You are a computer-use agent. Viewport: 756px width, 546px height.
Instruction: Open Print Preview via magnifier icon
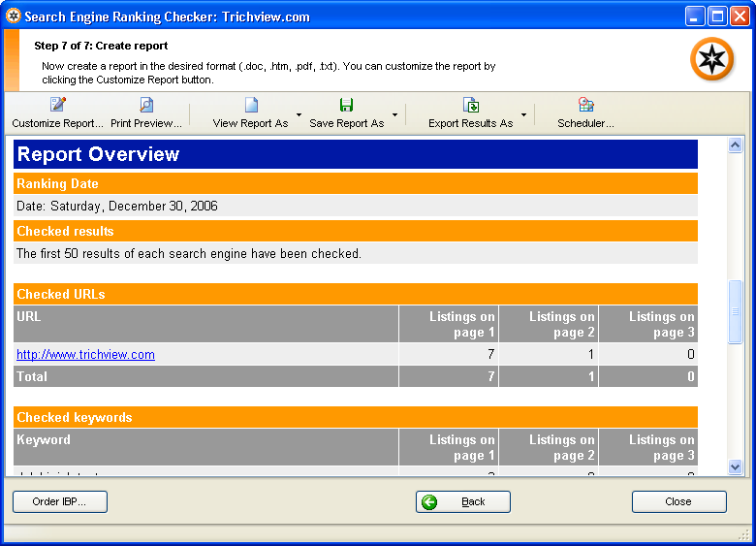[146, 105]
